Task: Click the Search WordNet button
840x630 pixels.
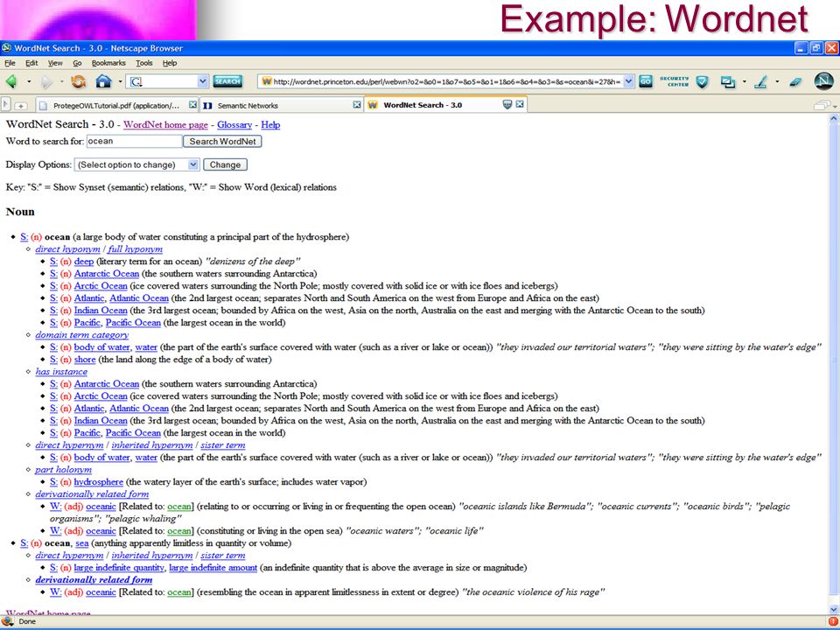Action: pos(222,142)
